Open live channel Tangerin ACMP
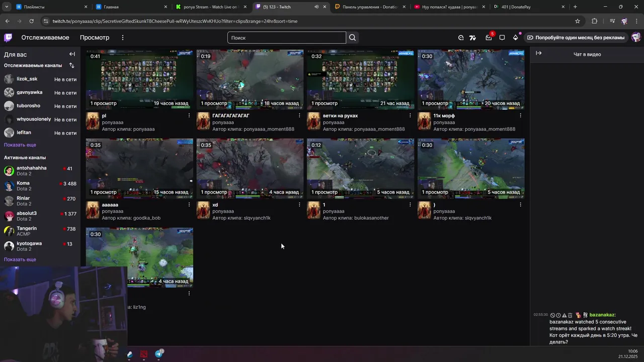This screenshot has height=362, width=644. (x=40, y=231)
